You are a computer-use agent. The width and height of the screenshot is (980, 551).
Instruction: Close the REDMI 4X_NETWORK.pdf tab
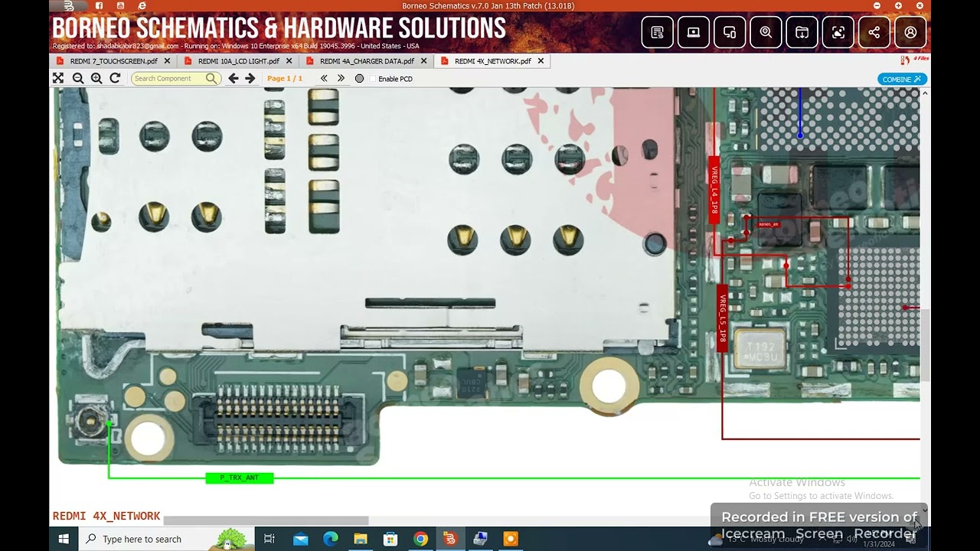[541, 61]
